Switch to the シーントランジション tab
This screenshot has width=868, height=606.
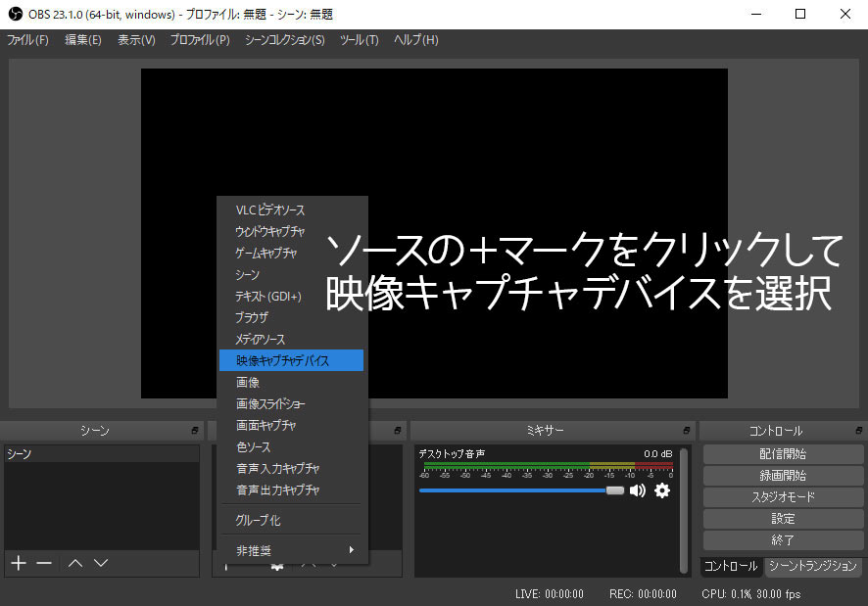(812, 566)
